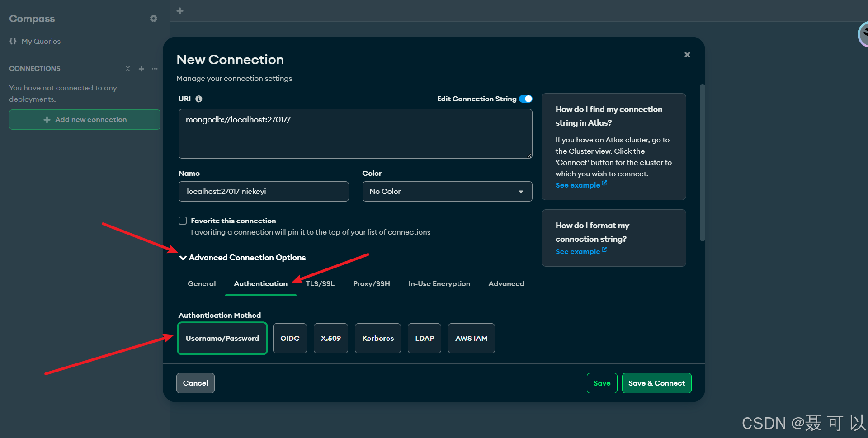Image resolution: width=868 pixels, height=438 pixels.
Task: Switch to TLS/SSL tab
Action: click(x=320, y=284)
